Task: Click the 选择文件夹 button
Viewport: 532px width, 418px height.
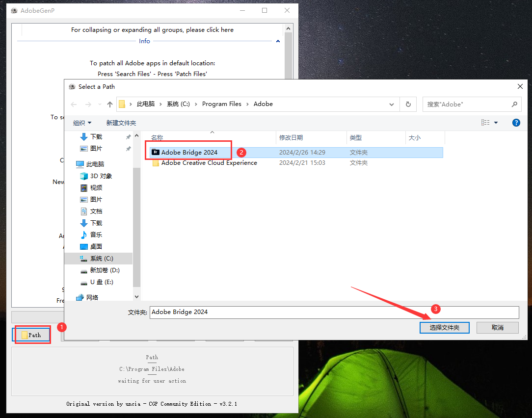Action: pyautogui.click(x=445, y=327)
